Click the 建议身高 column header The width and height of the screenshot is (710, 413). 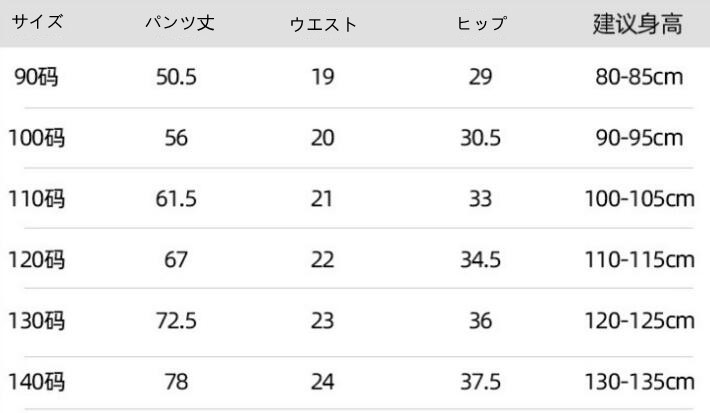(638, 24)
